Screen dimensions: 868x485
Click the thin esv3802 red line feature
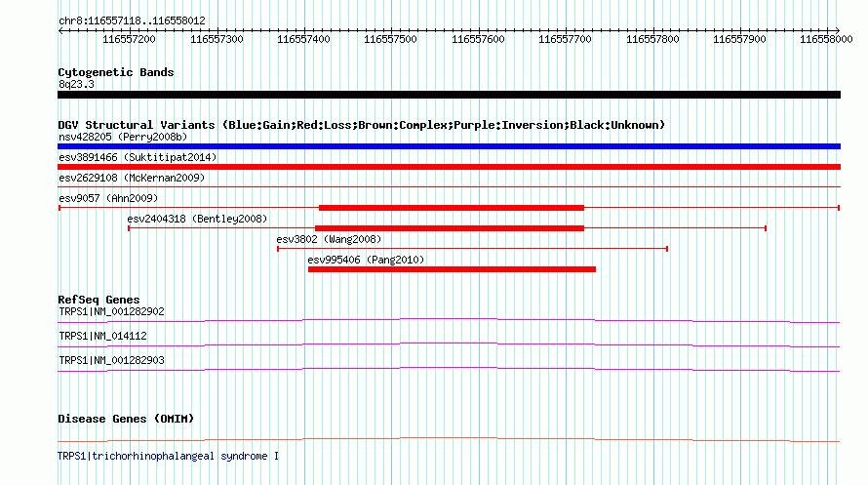point(472,249)
